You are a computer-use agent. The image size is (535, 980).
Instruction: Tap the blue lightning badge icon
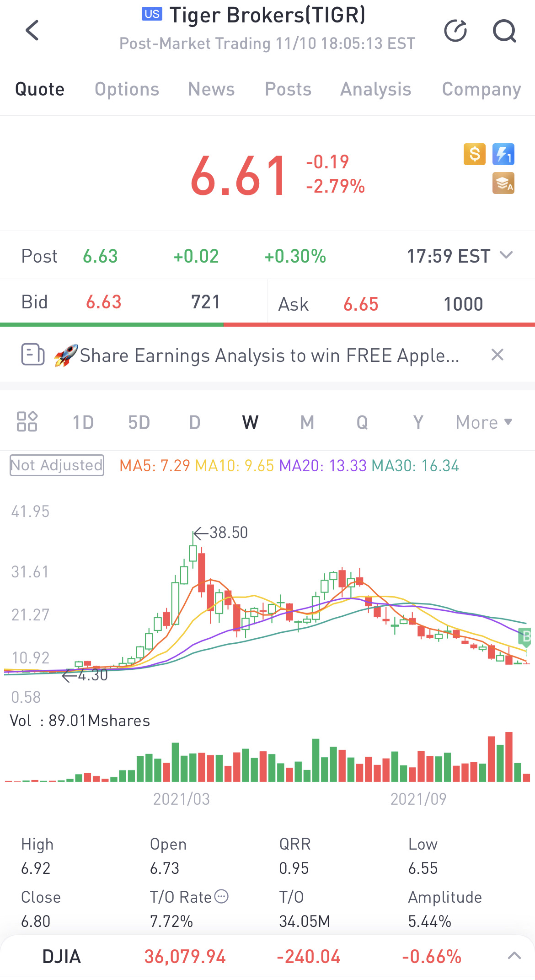tap(503, 154)
